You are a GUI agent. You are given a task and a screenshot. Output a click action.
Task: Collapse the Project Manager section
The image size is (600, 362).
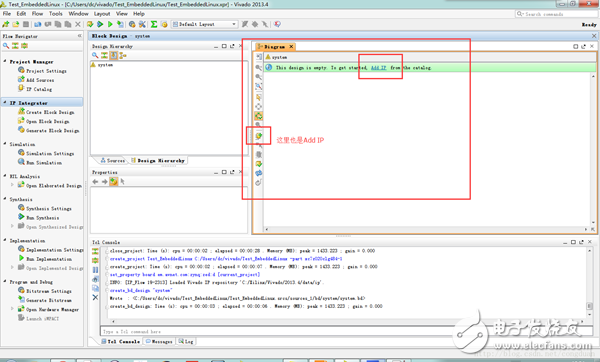(x=5, y=61)
